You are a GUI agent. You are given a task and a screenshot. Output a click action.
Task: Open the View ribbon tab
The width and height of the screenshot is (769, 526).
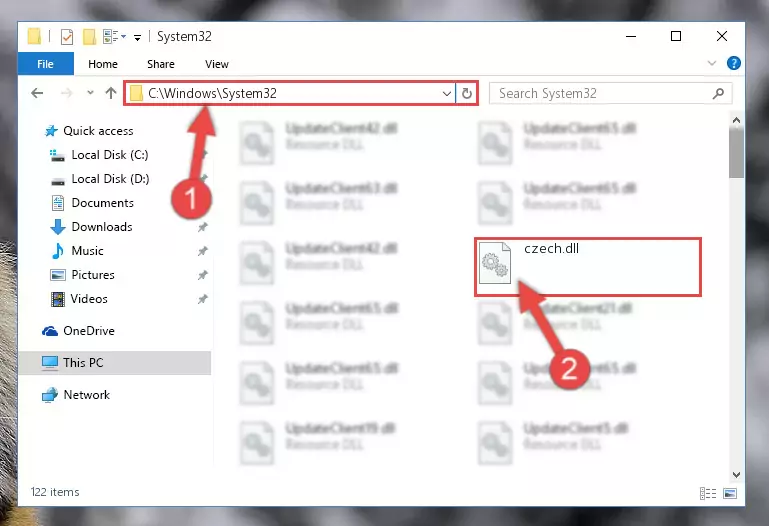pyautogui.click(x=217, y=64)
